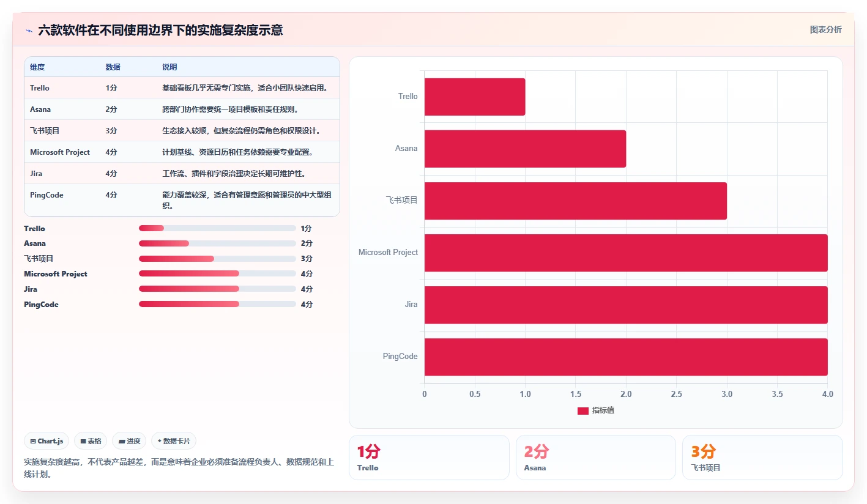Click the Microsoft Project progress bar
The image size is (867, 504).
pyautogui.click(x=217, y=274)
